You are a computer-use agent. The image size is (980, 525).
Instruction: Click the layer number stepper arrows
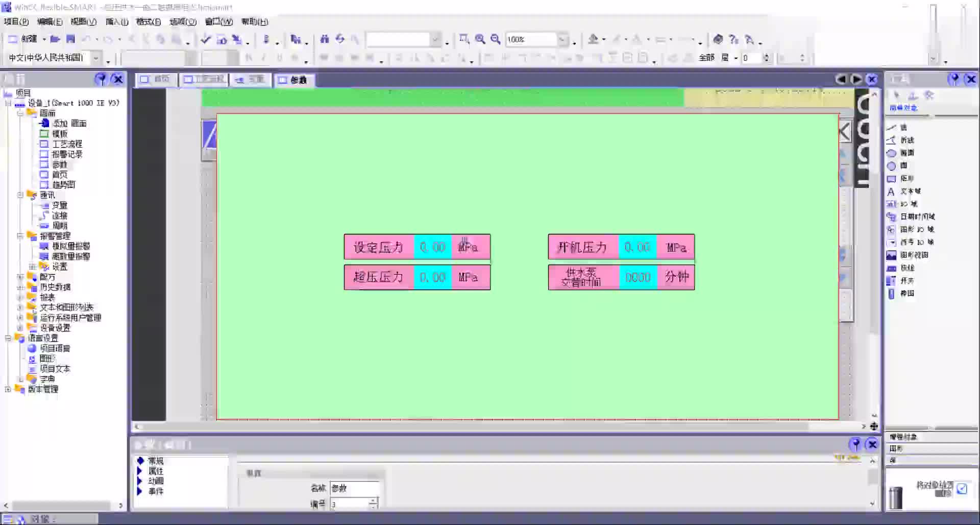pyautogui.click(x=766, y=58)
